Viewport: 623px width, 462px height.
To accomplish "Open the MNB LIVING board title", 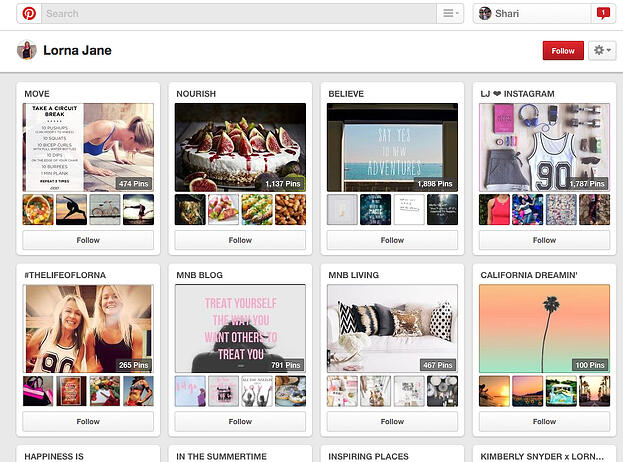I will [354, 275].
